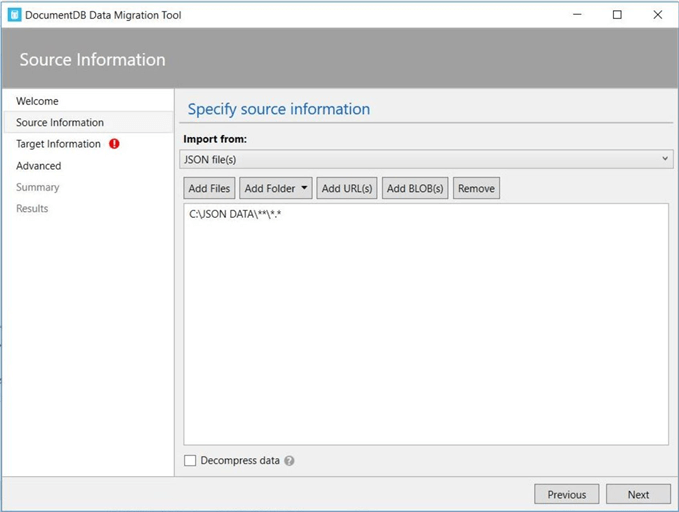The image size is (679, 512).
Task: Select the Results step in sidebar
Action: tap(32, 208)
